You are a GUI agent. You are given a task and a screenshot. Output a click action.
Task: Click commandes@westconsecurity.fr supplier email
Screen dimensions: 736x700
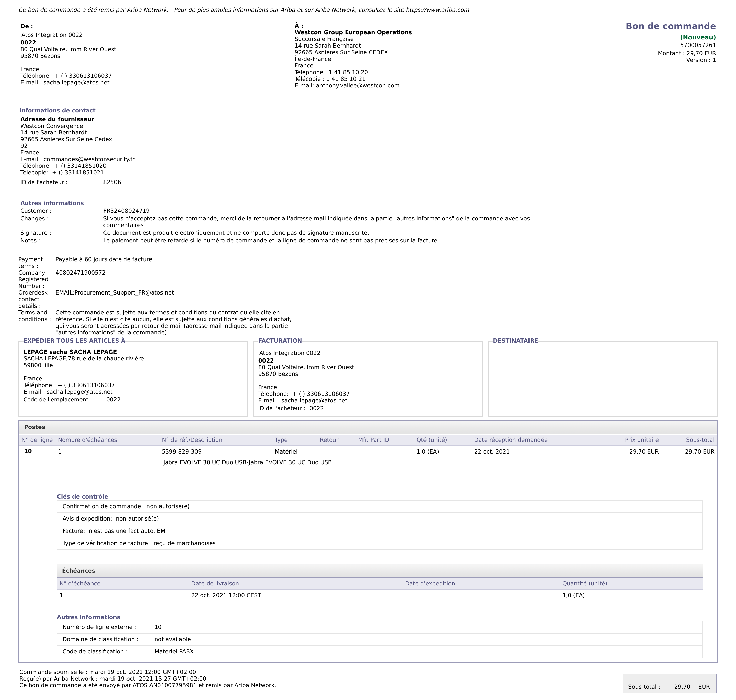(89, 159)
